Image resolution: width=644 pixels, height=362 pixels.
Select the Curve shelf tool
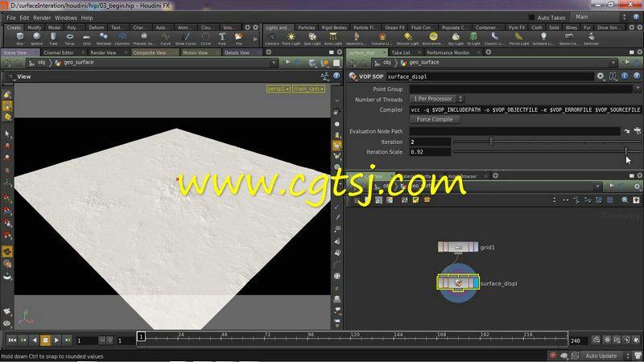pyautogui.click(x=165, y=39)
